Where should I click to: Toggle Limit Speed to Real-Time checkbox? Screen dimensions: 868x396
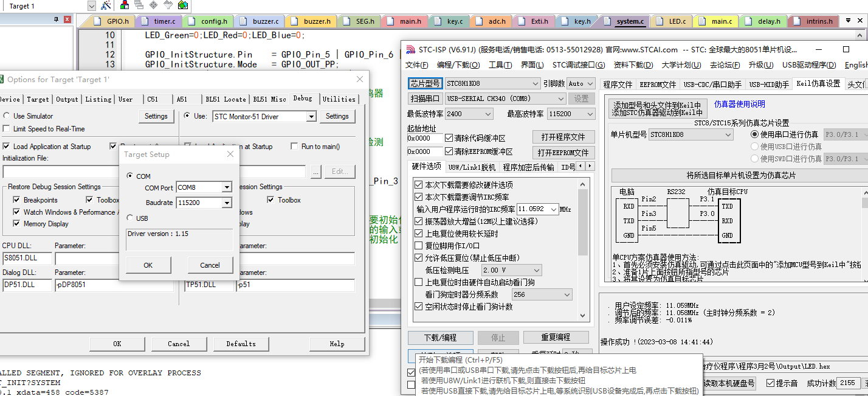coord(7,129)
